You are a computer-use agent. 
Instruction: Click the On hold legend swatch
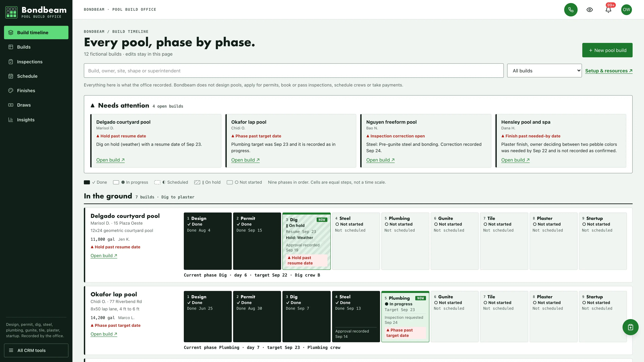point(197,182)
